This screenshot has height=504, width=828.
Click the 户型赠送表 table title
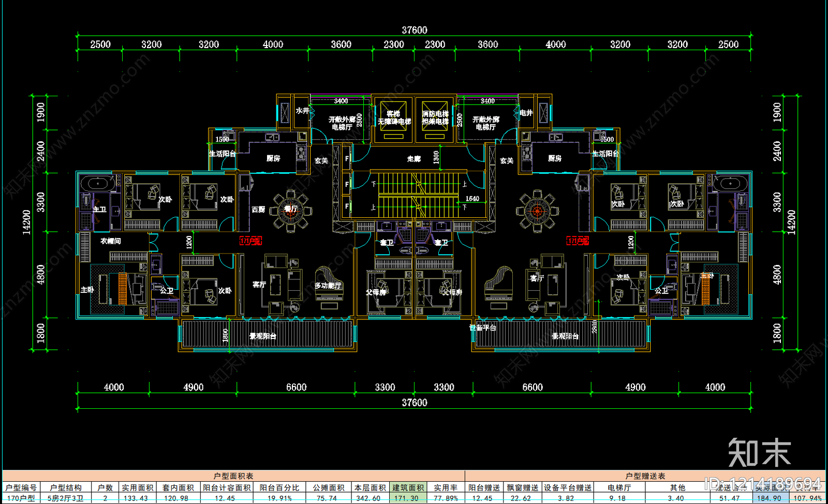click(x=645, y=476)
